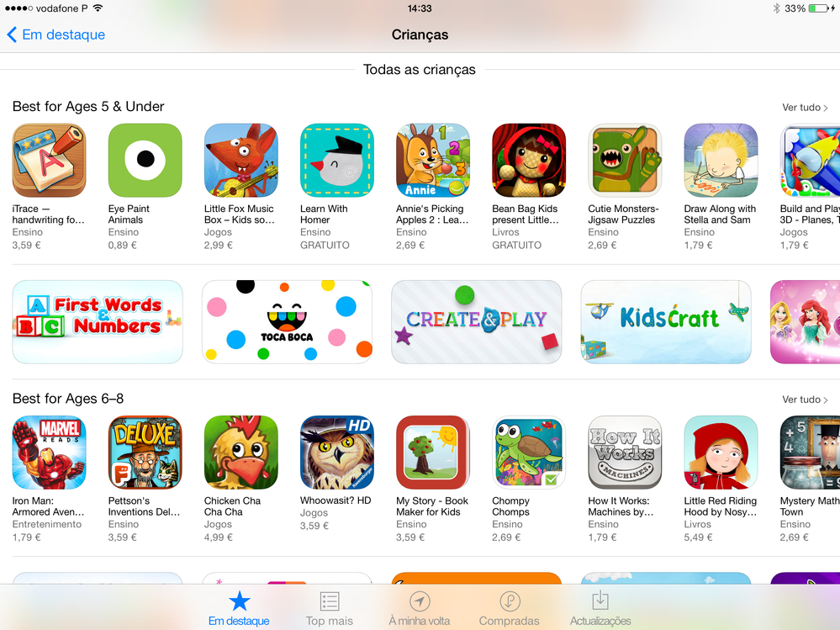Open the iTrace handwriting app icon
Image resolution: width=840 pixels, height=630 pixels.
click(x=49, y=160)
